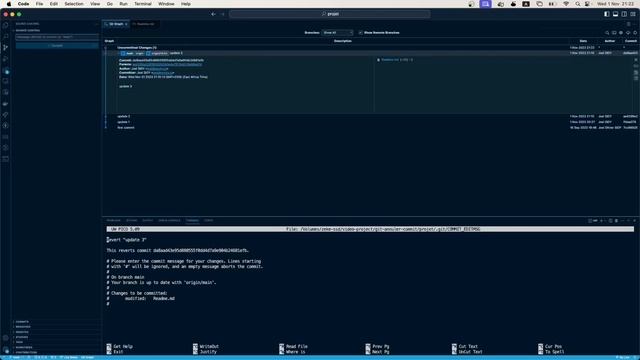Image resolution: width=640 pixels, height=360 pixels.
Task: Open the Selection menu
Action: (74, 4)
